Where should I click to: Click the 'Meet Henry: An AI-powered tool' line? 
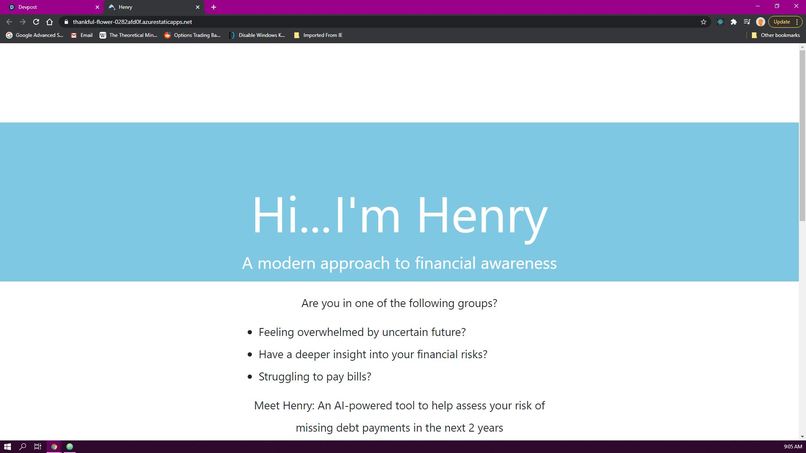(399, 406)
